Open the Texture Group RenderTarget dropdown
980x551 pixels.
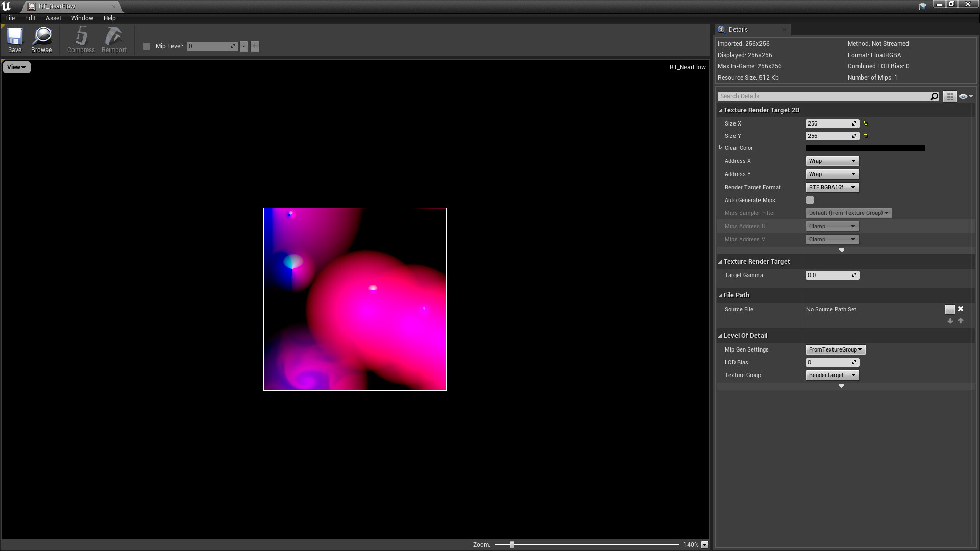832,375
